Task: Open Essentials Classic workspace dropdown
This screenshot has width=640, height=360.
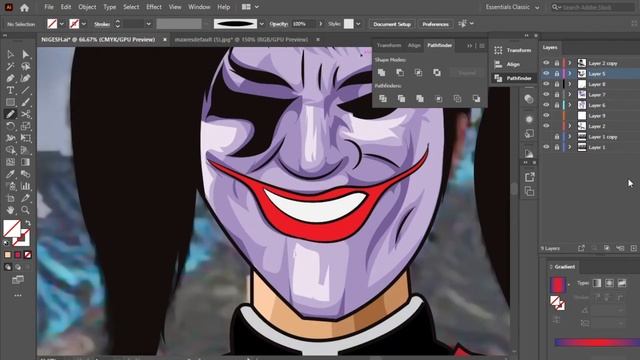Action: (x=512, y=7)
